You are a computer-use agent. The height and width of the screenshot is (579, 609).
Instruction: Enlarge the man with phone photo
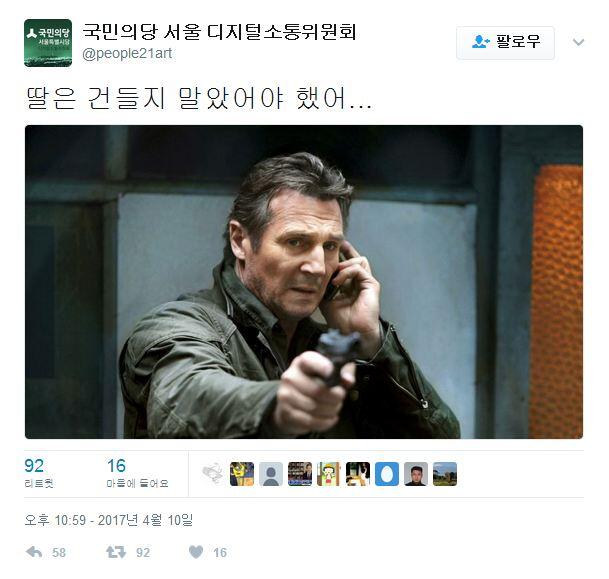[304, 282]
